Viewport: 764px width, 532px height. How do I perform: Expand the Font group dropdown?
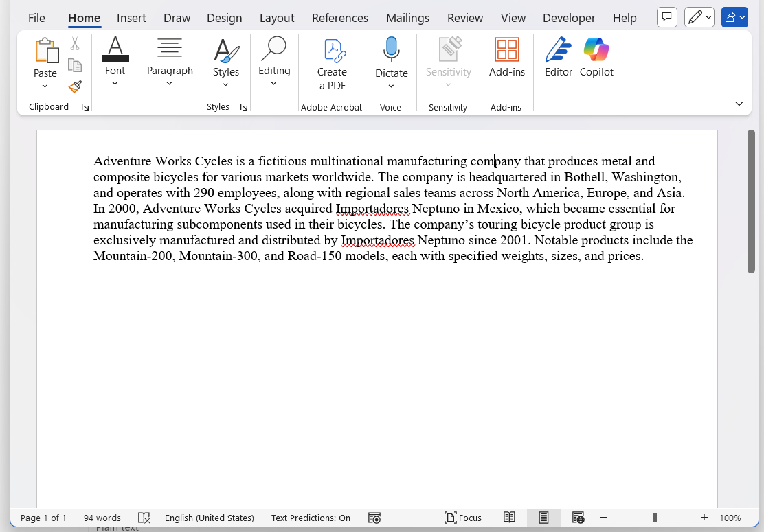115,83
